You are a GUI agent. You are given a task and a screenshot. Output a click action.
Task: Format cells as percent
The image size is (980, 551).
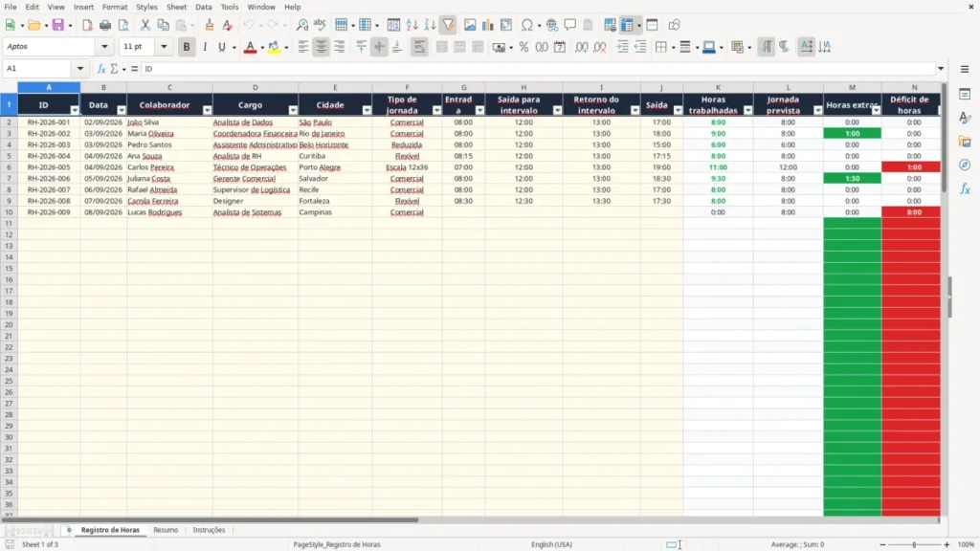coord(523,47)
